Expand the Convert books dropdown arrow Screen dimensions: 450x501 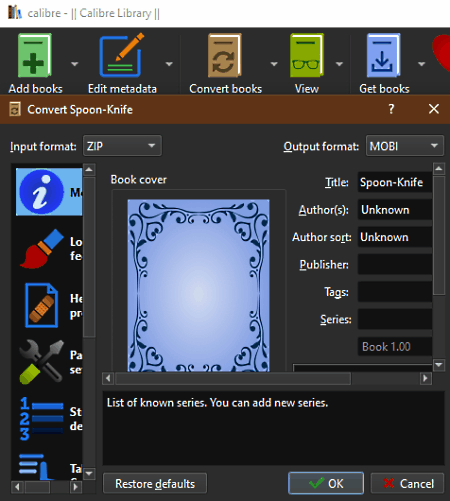click(x=274, y=64)
